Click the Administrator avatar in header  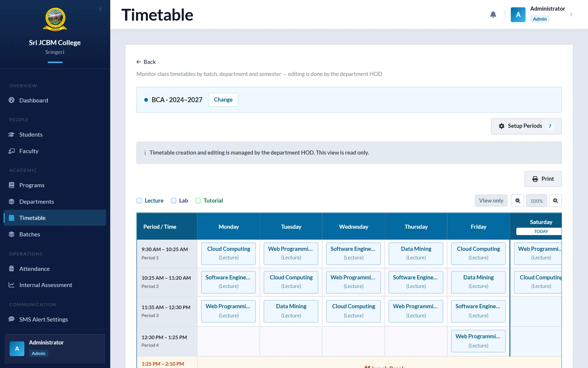518,14
